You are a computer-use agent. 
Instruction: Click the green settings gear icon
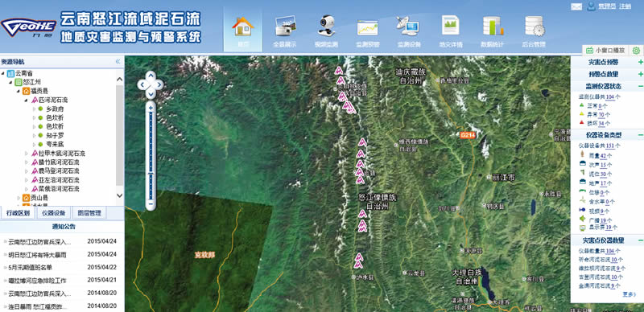[636, 51]
